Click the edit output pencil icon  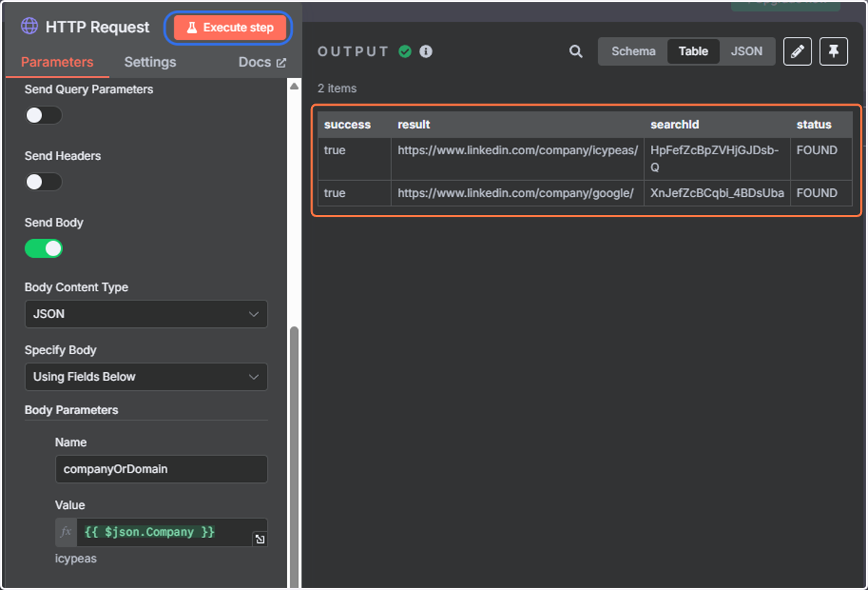[x=798, y=51]
